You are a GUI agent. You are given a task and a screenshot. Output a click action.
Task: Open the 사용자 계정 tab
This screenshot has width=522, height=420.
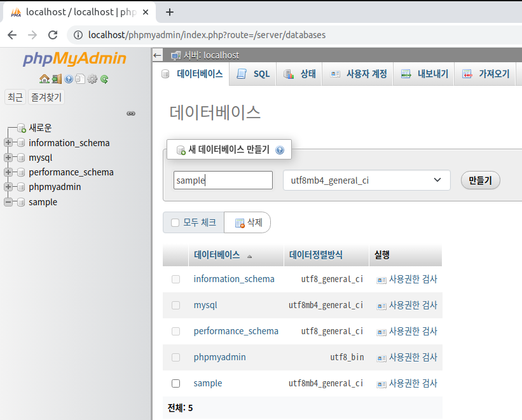(357, 74)
